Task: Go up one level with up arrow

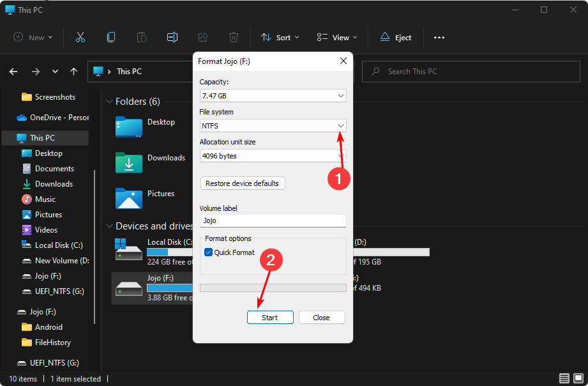Action: point(73,72)
